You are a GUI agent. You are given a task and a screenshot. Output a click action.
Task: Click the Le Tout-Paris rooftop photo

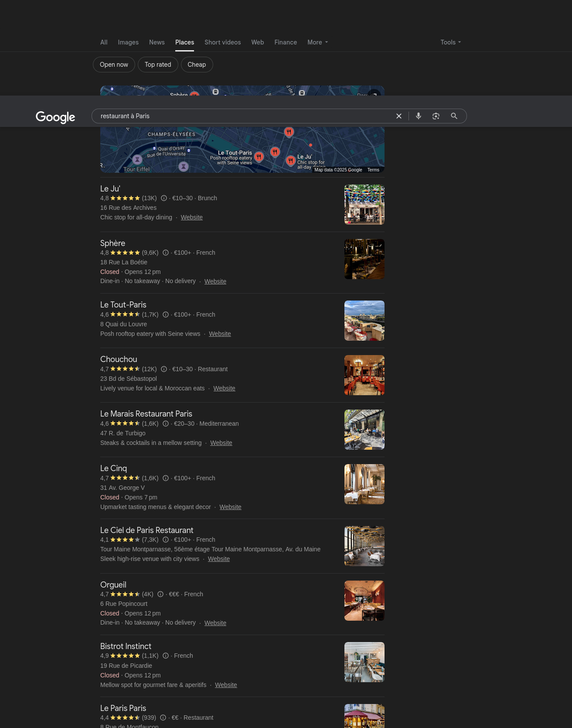[364, 321]
